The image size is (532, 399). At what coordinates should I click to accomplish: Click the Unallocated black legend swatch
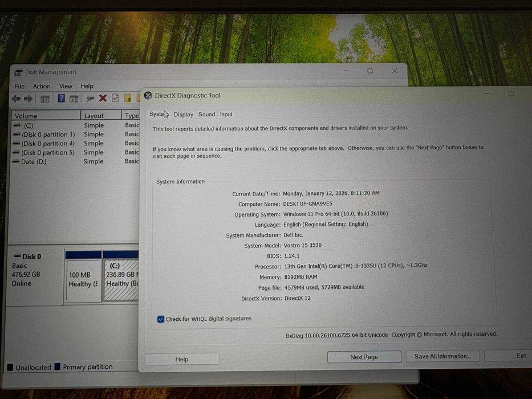[x=10, y=367]
